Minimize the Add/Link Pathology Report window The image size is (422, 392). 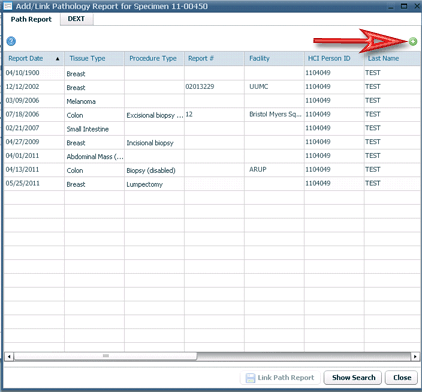point(391,6)
